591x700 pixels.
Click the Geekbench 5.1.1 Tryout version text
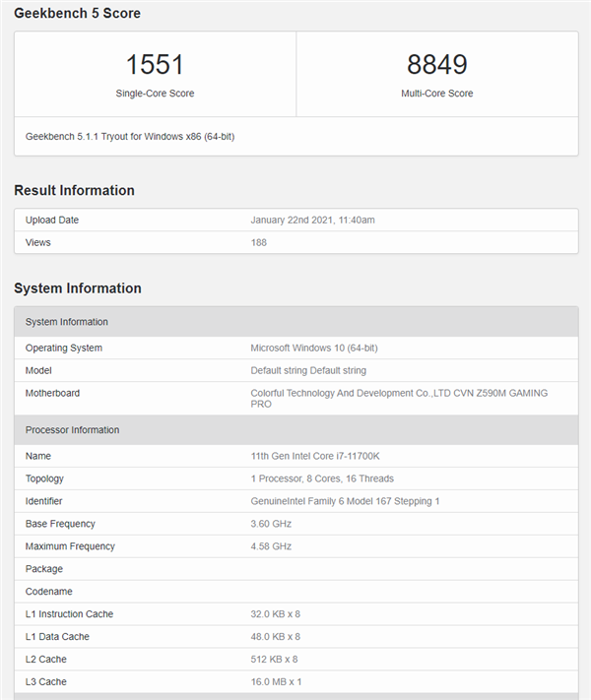point(130,137)
